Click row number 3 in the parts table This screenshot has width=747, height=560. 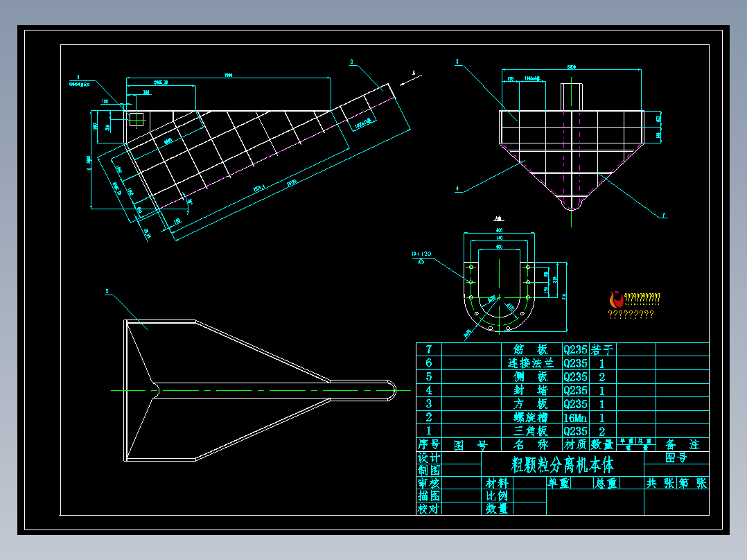pyautogui.click(x=429, y=403)
